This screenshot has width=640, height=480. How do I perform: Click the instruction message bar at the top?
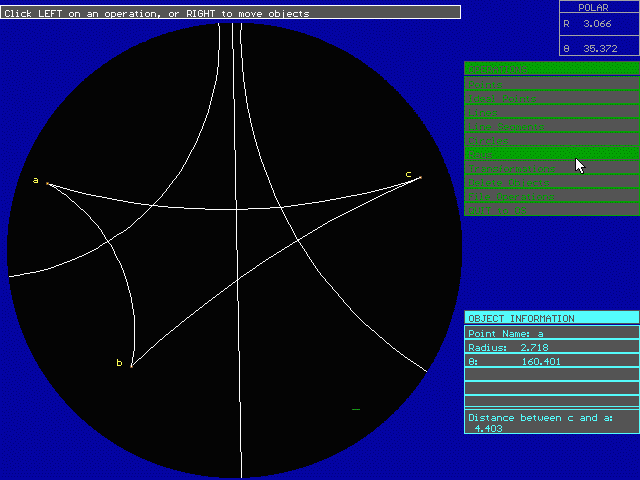[x=230, y=13]
